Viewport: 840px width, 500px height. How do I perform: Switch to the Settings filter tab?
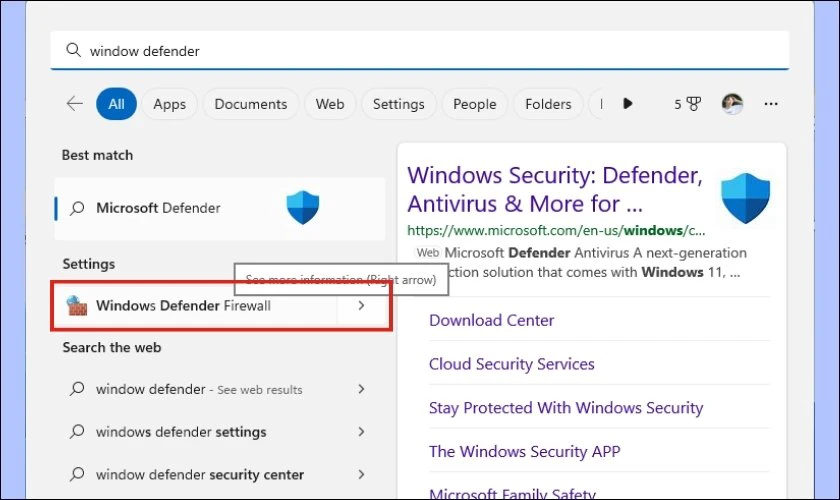click(399, 104)
